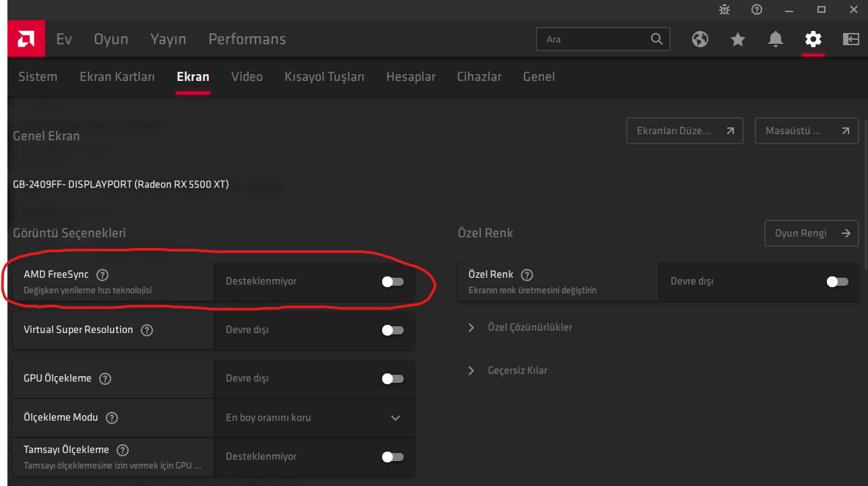Enable the Özel Renk switch
868x486 pixels.
837,282
